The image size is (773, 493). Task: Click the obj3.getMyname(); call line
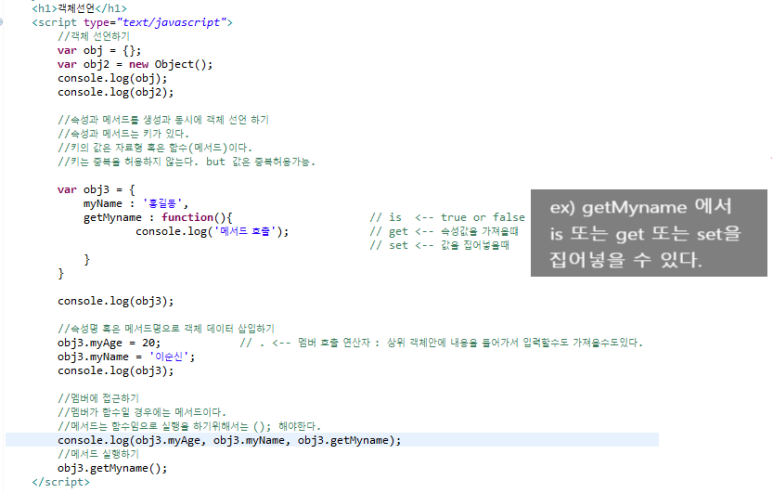[112, 468]
